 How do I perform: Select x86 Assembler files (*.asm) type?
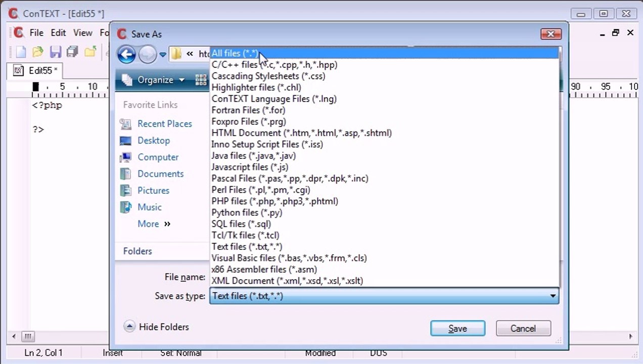(385, 269)
